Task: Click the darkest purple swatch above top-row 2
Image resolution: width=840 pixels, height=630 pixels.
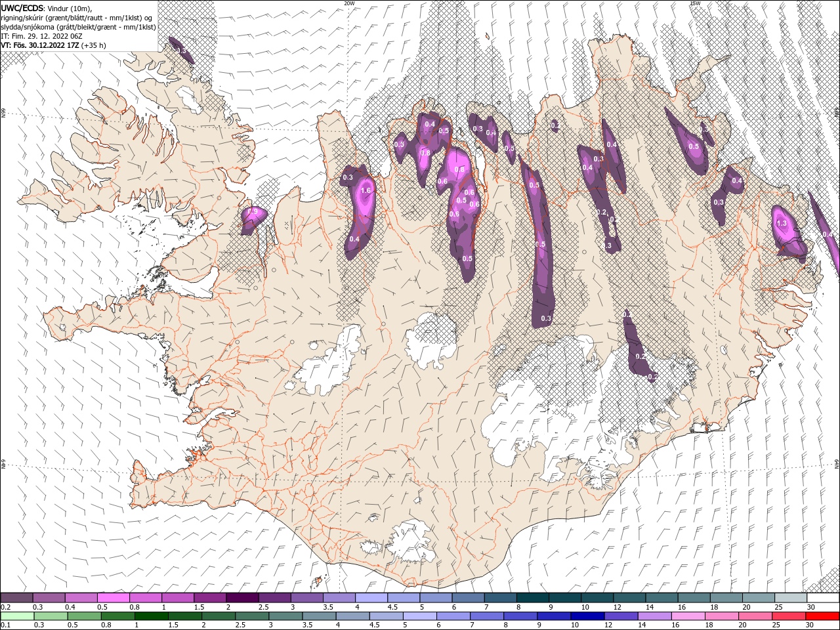Action: pos(241,598)
